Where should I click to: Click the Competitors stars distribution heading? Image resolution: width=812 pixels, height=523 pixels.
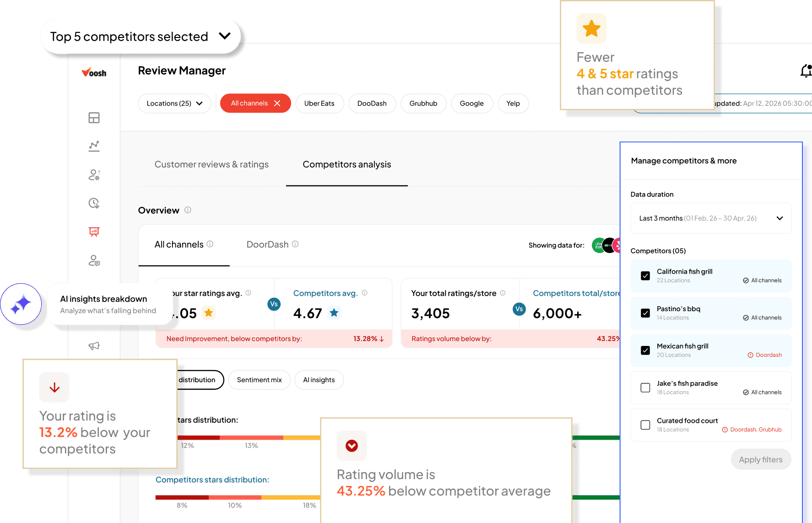pos(212,480)
